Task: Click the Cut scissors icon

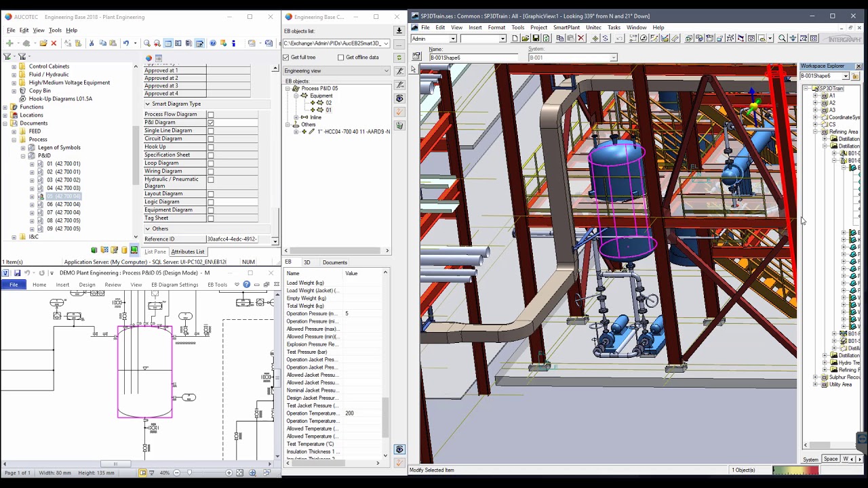Action: (x=92, y=43)
